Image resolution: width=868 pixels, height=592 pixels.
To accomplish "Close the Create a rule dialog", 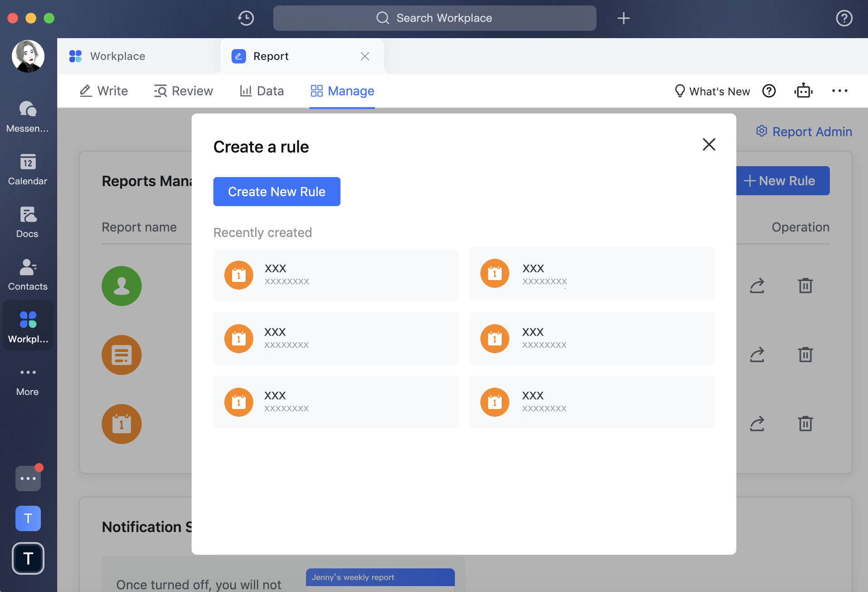I will [x=709, y=144].
